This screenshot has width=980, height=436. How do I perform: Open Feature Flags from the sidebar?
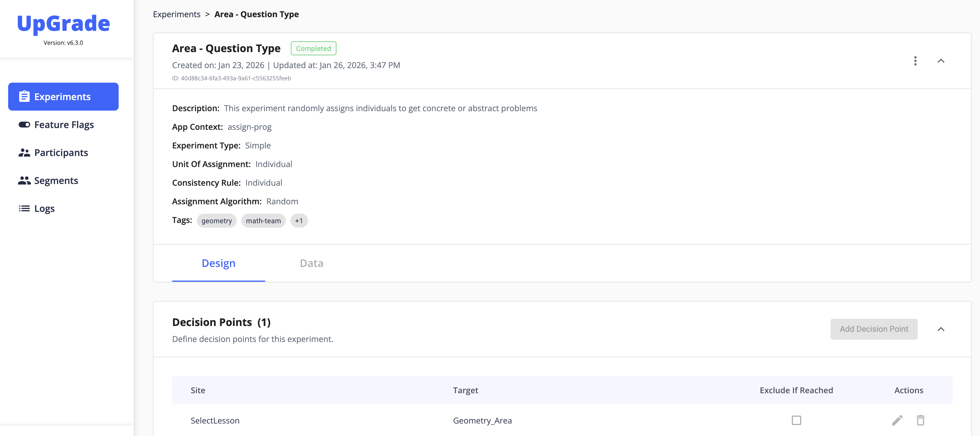point(64,125)
